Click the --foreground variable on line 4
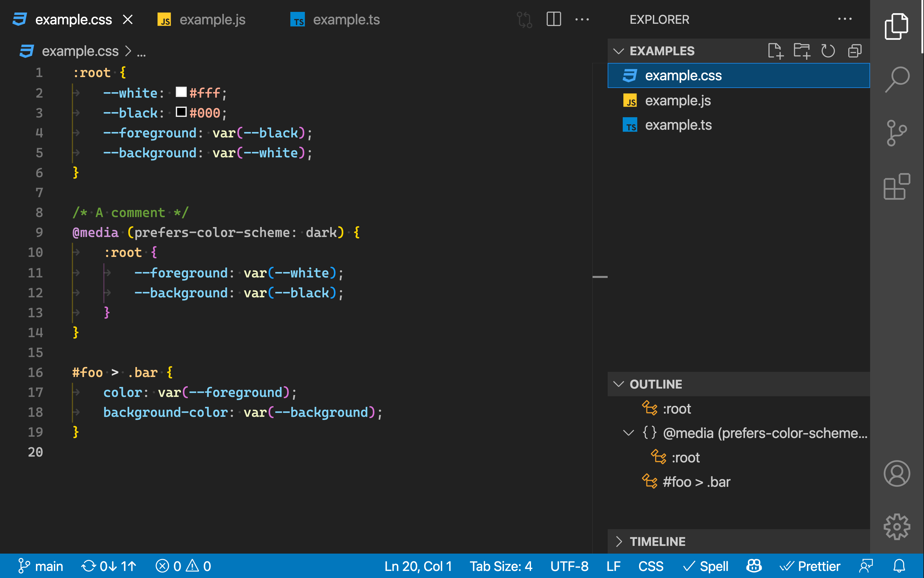The image size is (924, 578). [x=150, y=133]
